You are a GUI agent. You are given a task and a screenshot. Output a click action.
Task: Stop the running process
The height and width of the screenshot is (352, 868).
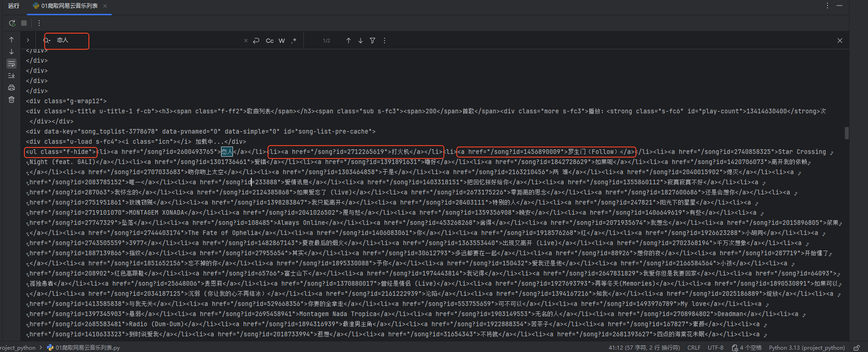pyautogui.click(x=24, y=23)
